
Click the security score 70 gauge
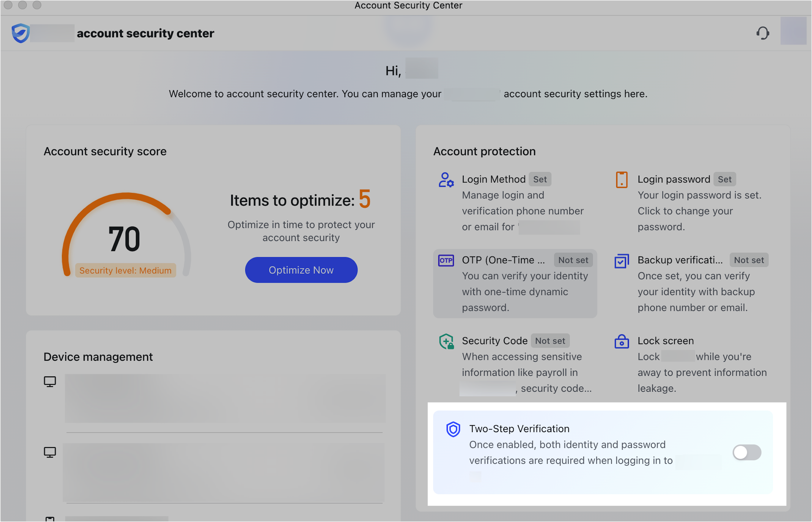point(126,235)
